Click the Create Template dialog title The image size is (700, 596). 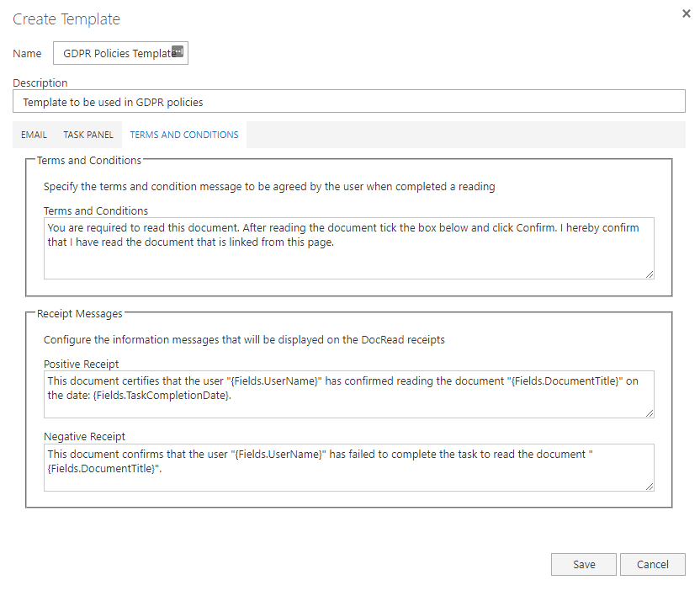(x=66, y=19)
